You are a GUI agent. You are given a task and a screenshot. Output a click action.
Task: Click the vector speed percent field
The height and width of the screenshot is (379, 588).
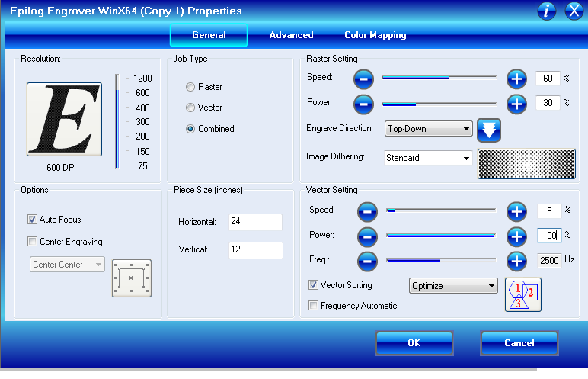click(549, 211)
